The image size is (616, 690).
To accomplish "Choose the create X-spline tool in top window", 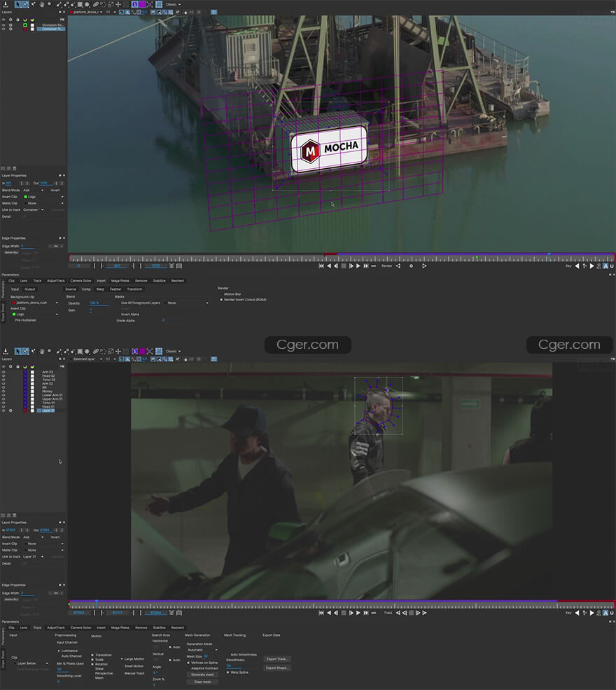I will [x=59, y=4].
